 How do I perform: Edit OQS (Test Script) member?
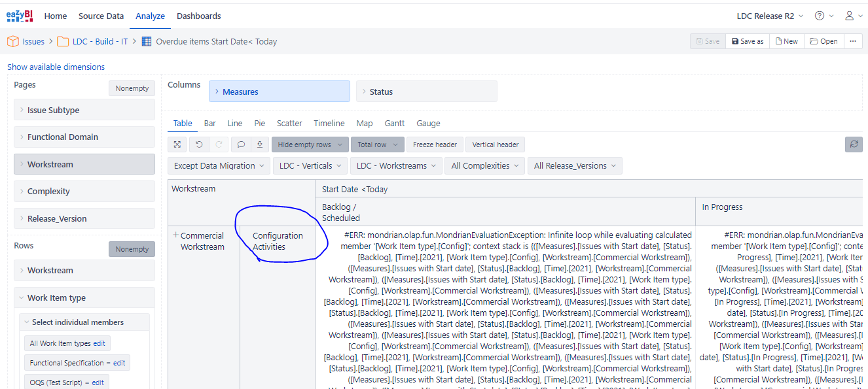tap(98, 382)
